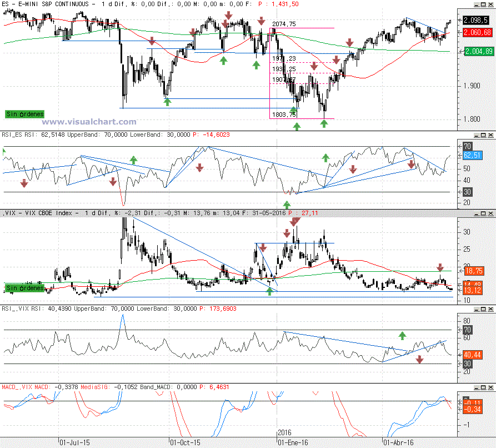
Task: Click the 80 level on RSI_.VIX axis
Action: point(467,321)
